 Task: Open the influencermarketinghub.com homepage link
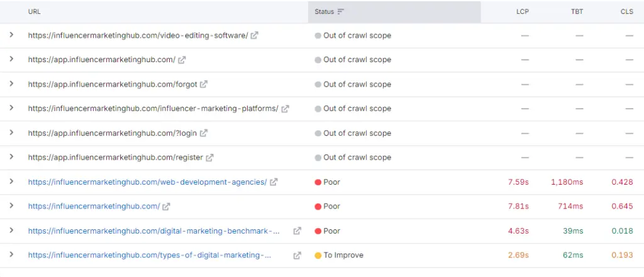(x=94, y=207)
